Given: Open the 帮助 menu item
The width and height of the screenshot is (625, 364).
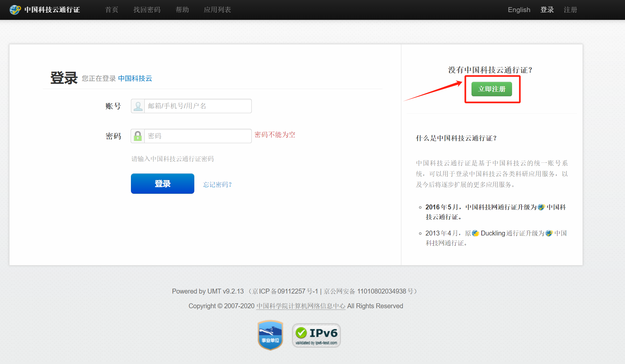Looking at the screenshot, I should [x=182, y=10].
